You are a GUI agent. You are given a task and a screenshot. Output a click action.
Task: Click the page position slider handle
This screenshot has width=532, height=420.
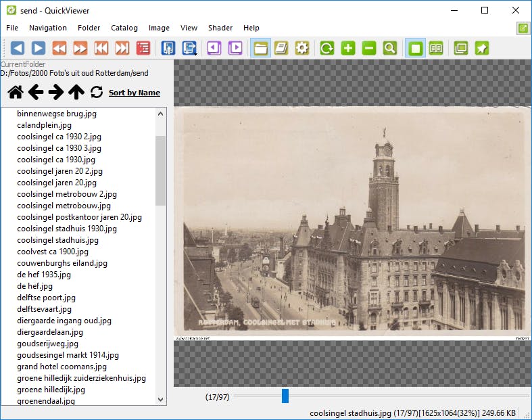pos(285,396)
